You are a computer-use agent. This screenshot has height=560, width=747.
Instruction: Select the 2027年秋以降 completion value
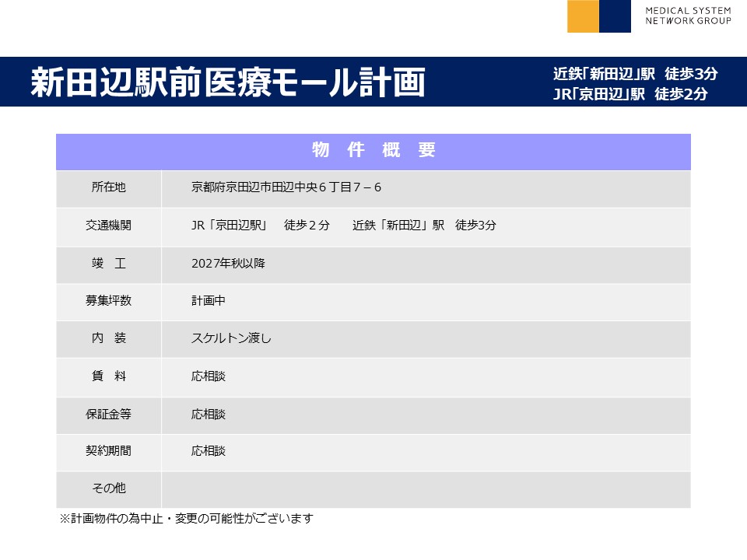tap(228, 264)
